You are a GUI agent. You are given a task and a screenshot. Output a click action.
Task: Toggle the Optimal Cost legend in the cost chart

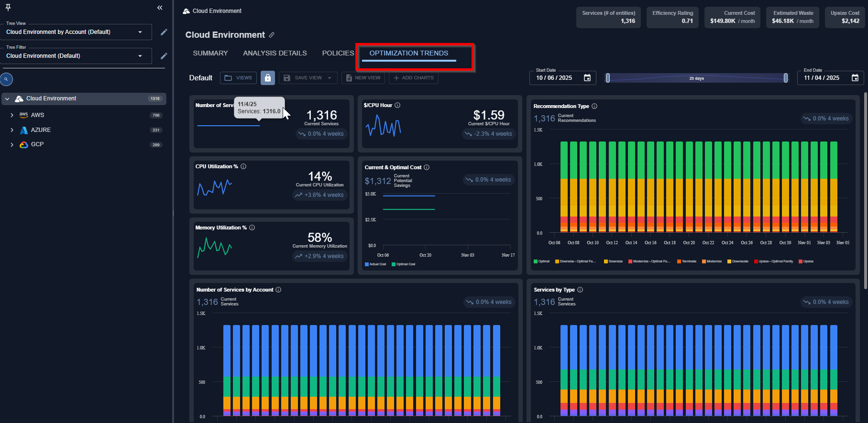click(403, 264)
